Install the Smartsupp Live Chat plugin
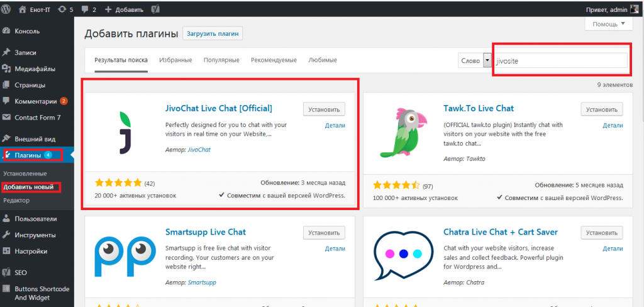 click(x=324, y=233)
